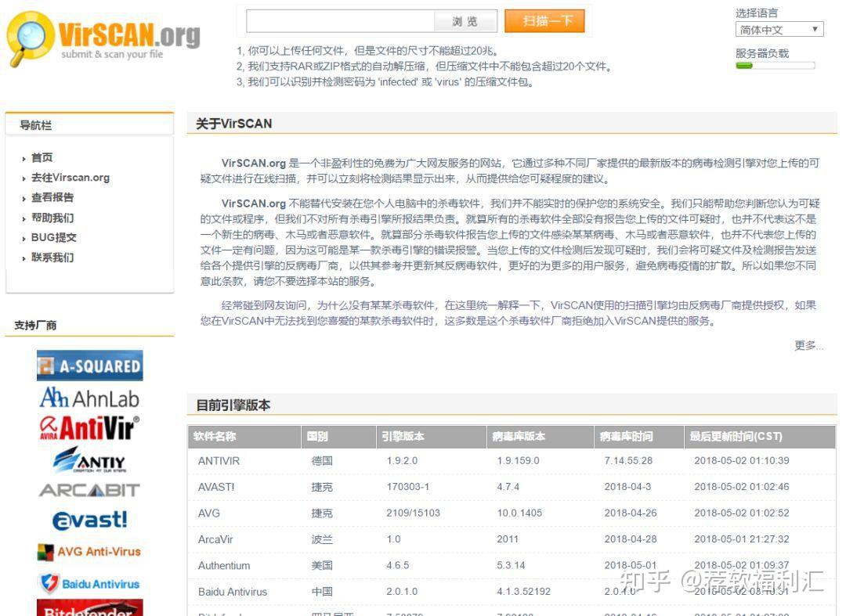Click the 服务器负载 server load bar

click(775, 66)
